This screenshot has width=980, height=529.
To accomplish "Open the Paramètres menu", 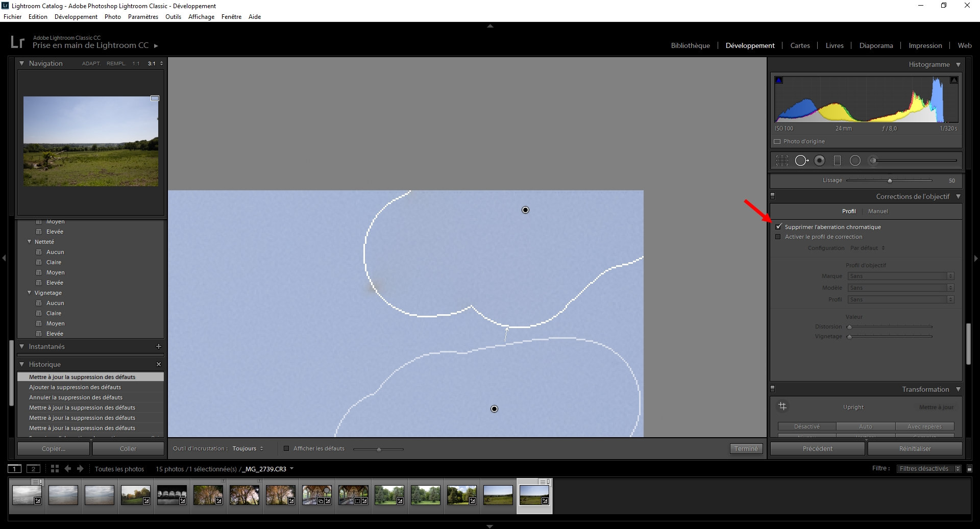I will (143, 17).
